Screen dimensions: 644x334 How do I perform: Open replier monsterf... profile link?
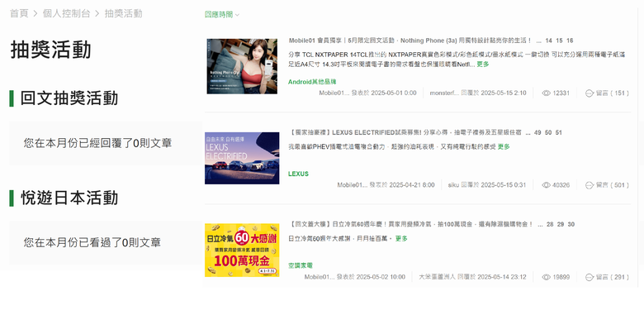pos(444,93)
